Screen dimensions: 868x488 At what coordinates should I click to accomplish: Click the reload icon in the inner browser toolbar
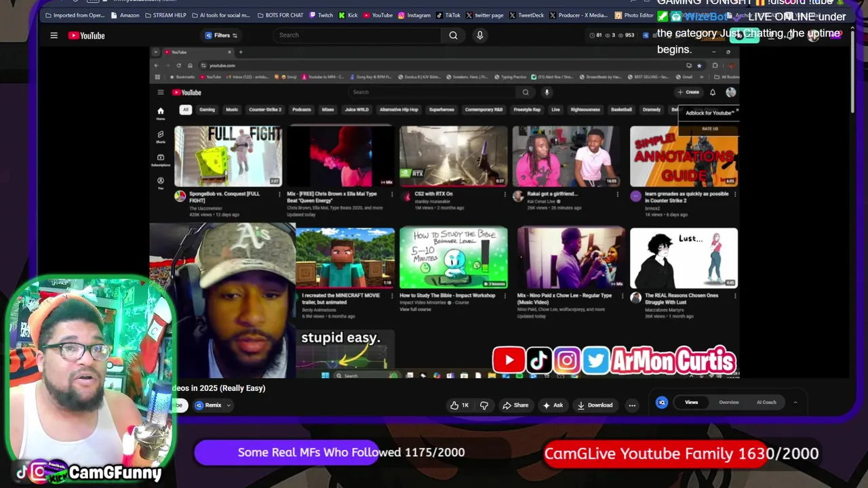[x=178, y=65]
